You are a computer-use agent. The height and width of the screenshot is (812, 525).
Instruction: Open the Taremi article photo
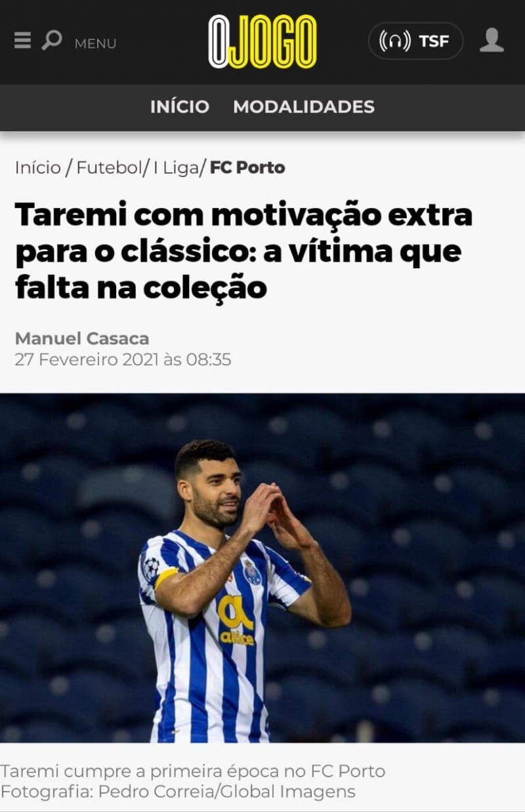point(262,568)
